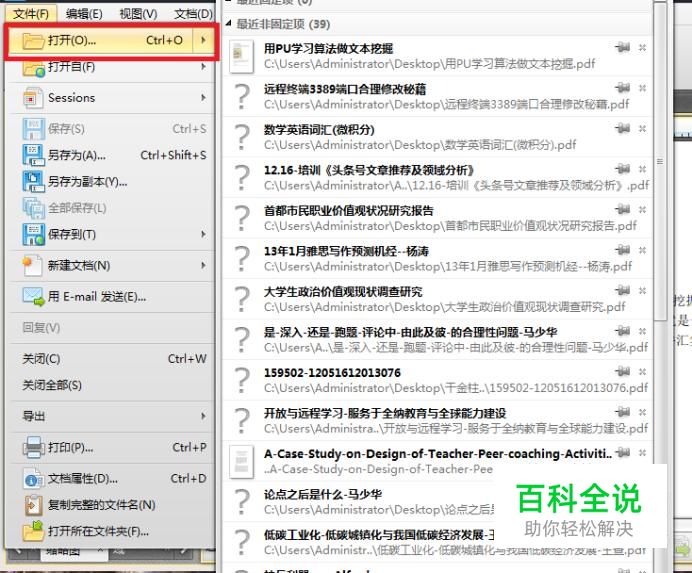Pin the 首都市民职业价值观 entry
The image size is (692, 573).
[623, 209]
